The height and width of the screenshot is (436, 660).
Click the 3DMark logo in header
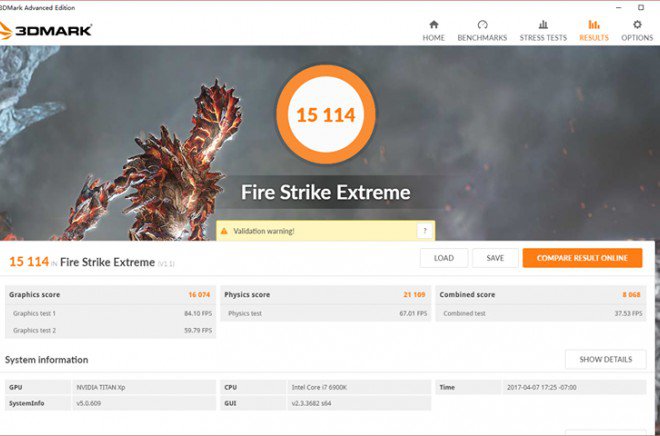pyautogui.click(x=47, y=30)
